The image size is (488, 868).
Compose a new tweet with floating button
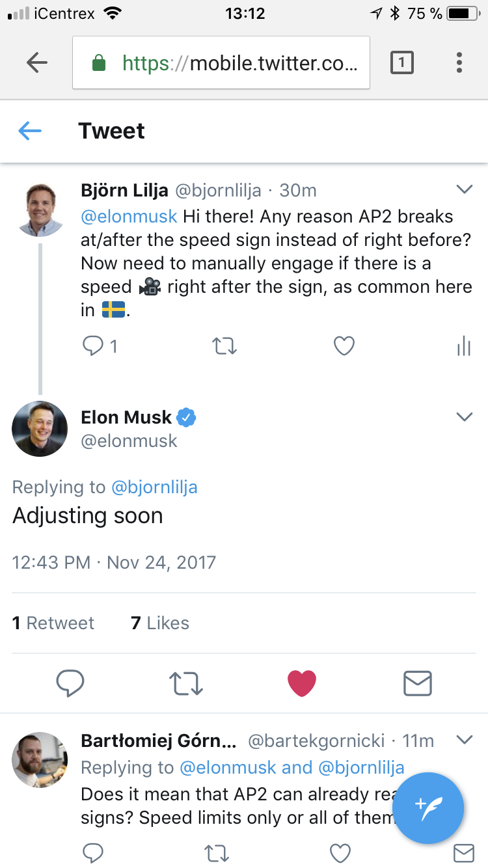point(427,807)
